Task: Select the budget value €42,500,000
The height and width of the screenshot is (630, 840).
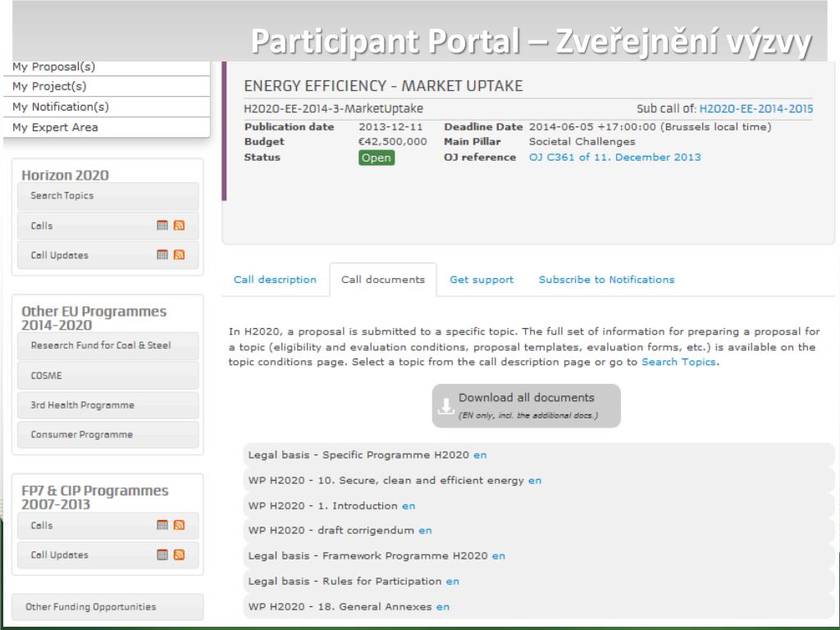Action: click(393, 141)
